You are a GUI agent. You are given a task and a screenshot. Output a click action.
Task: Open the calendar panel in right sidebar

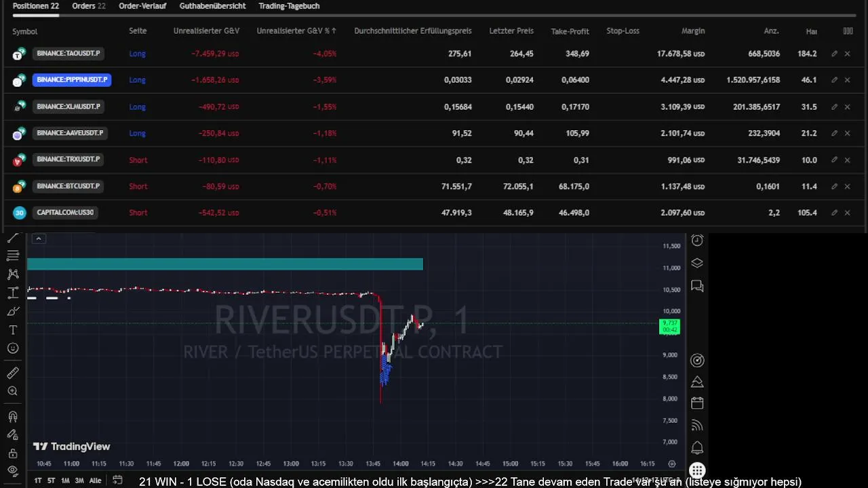[x=697, y=403]
